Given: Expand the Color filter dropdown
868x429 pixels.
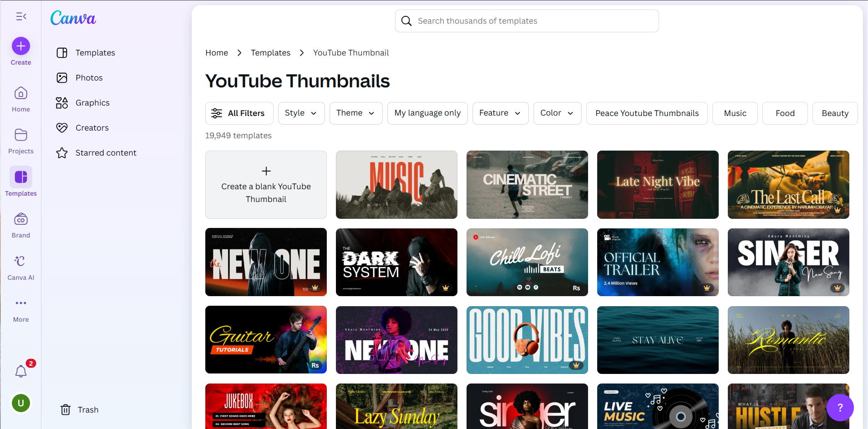Looking at the screenshot, I should point(557,113).
